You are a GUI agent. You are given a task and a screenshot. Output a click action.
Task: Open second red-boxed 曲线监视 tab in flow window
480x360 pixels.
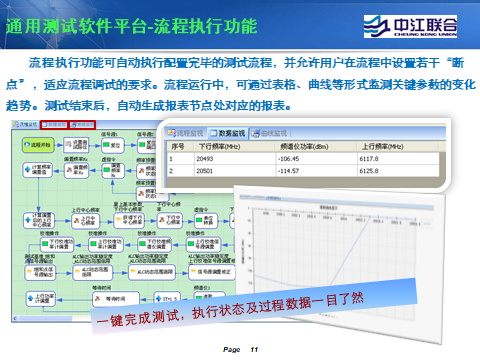tap(82, 125)
